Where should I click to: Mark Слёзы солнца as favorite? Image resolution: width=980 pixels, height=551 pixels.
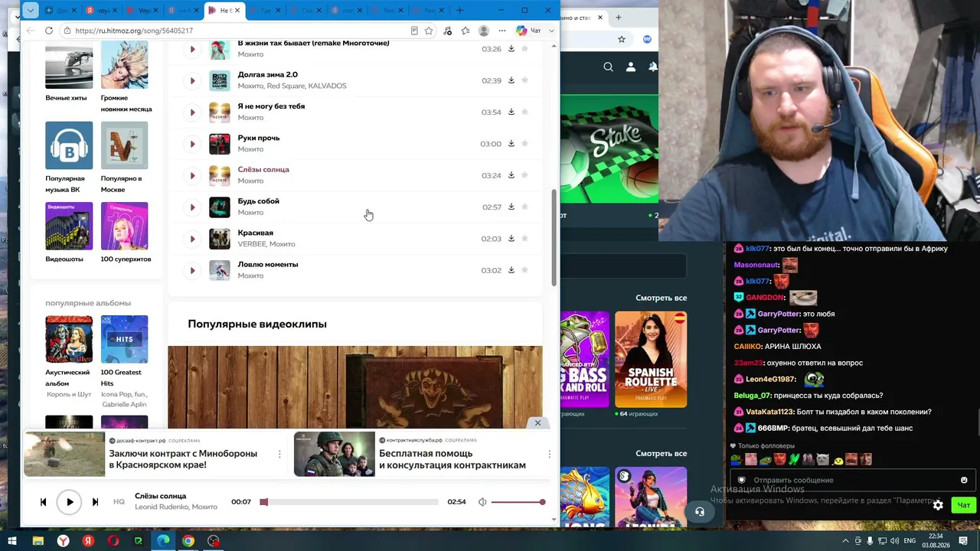tap(524, 175)
